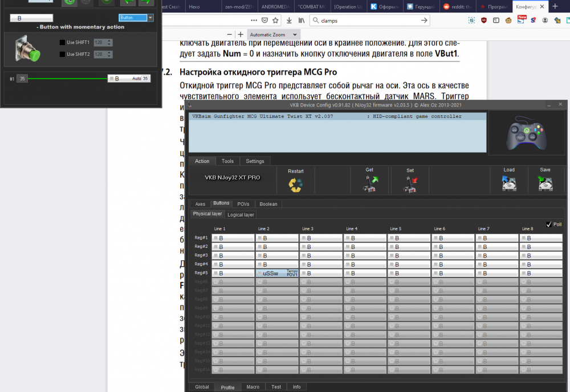Select the Physical layer tab
570x392 pixels.
point(207,214)
